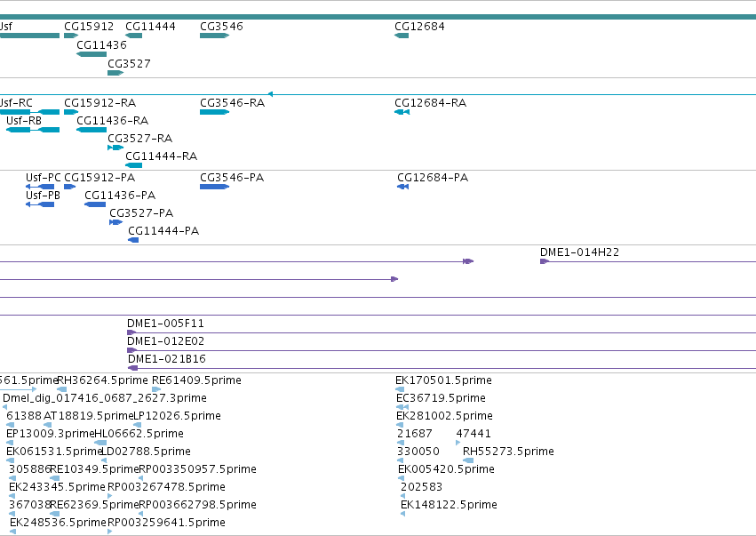The width and height of the screenshot is (756, 536).
Task: Open the EC36719.5prime EST
Action: coord(402,407)
